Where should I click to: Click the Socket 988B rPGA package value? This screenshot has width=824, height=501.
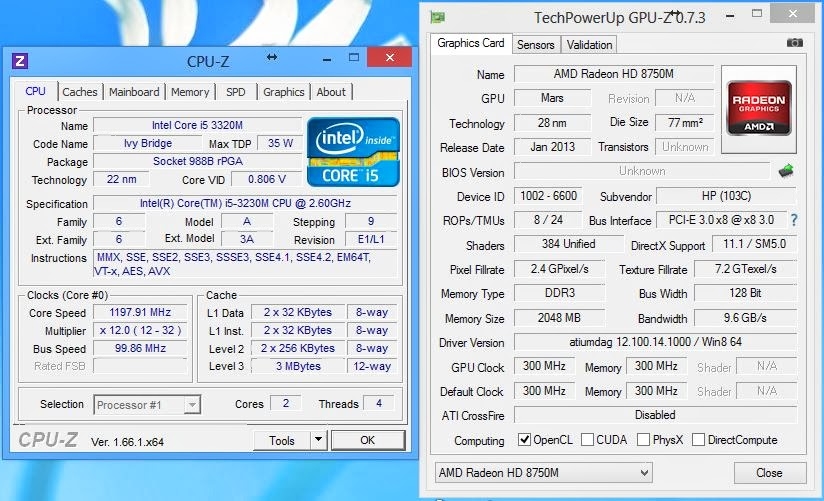(x=198, y=161)
